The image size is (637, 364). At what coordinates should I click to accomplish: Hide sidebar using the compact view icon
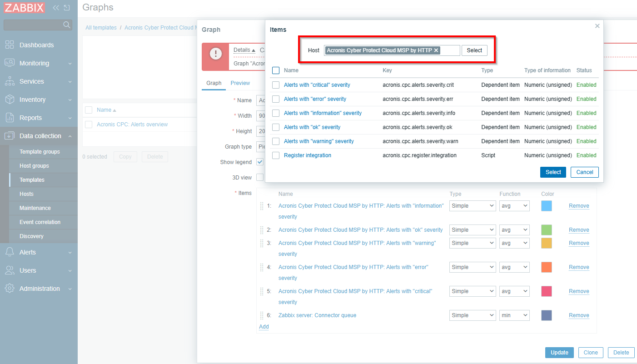(67, 8)
